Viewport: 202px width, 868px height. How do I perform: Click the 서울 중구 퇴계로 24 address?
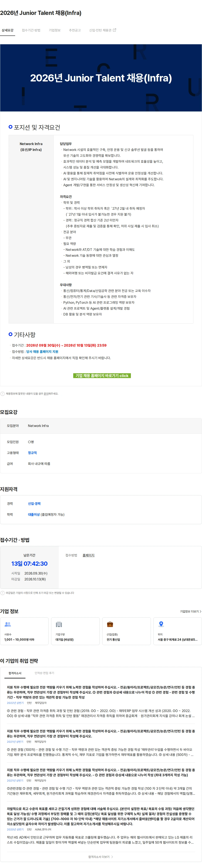pyautogui.click(x=178, y=640)
